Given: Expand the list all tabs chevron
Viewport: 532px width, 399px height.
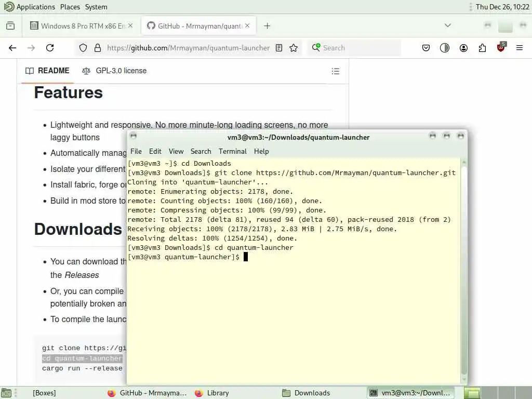Looking at the screenshot, I should 447,25.
